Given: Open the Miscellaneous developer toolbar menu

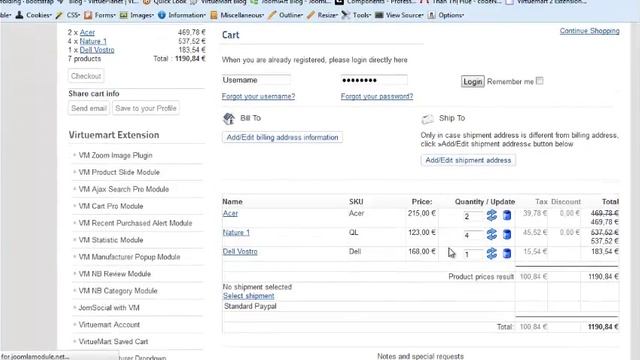Looking at the screenshot, I should coord(237,15).
